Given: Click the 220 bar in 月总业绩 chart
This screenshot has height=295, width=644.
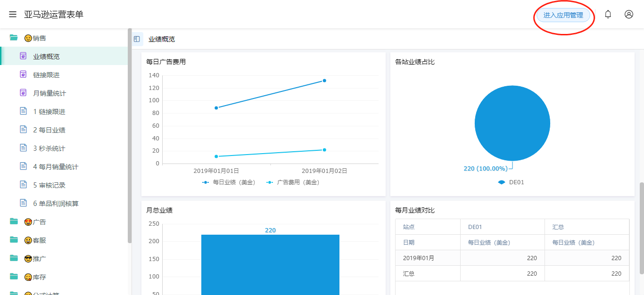Looking at the screenshot, I should (x=270, y=264).
